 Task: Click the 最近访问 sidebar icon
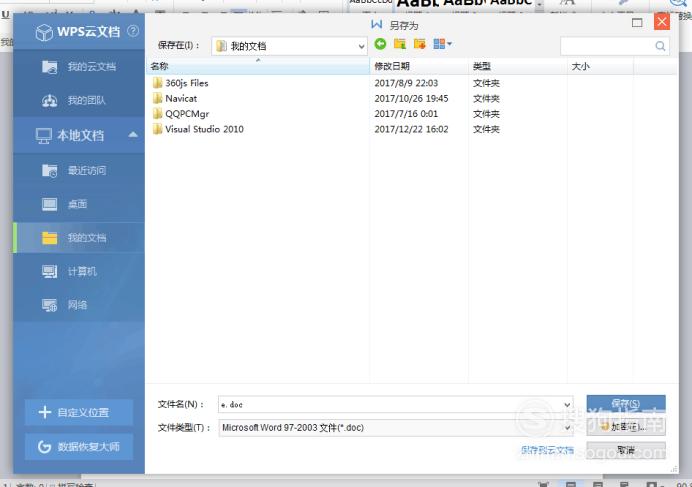(49, 170)
